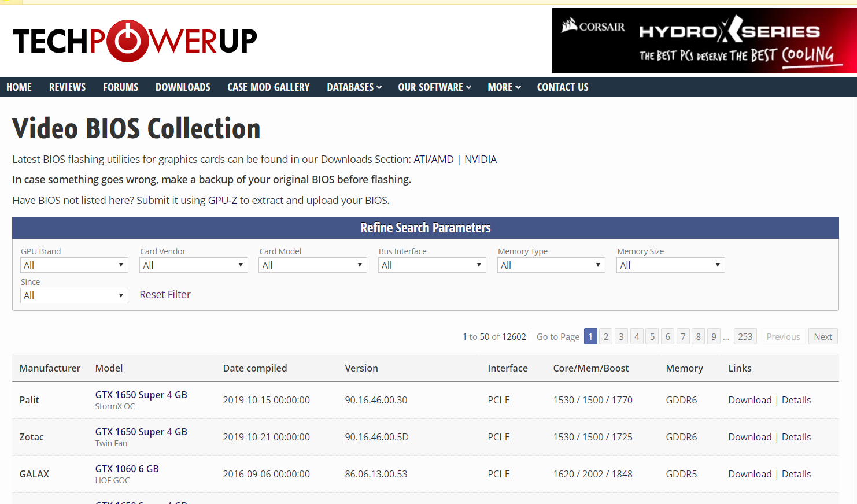Go to page 6 in pagination

point(668,336)
